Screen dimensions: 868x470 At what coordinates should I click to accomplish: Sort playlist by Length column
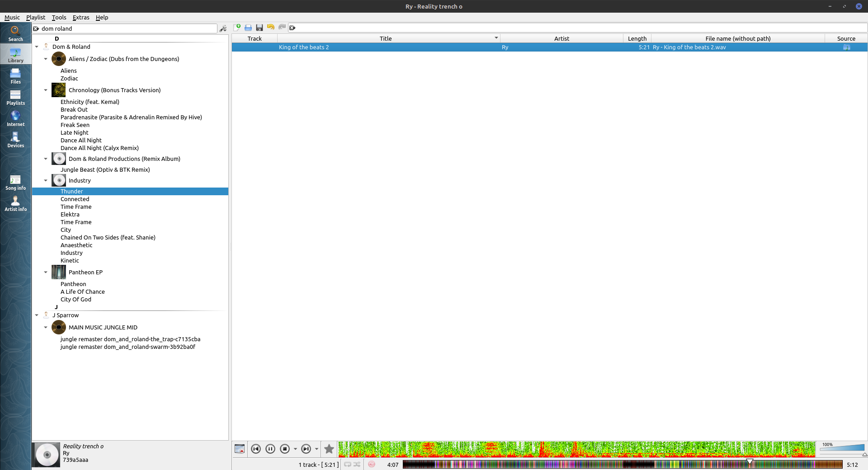point(637,38)
